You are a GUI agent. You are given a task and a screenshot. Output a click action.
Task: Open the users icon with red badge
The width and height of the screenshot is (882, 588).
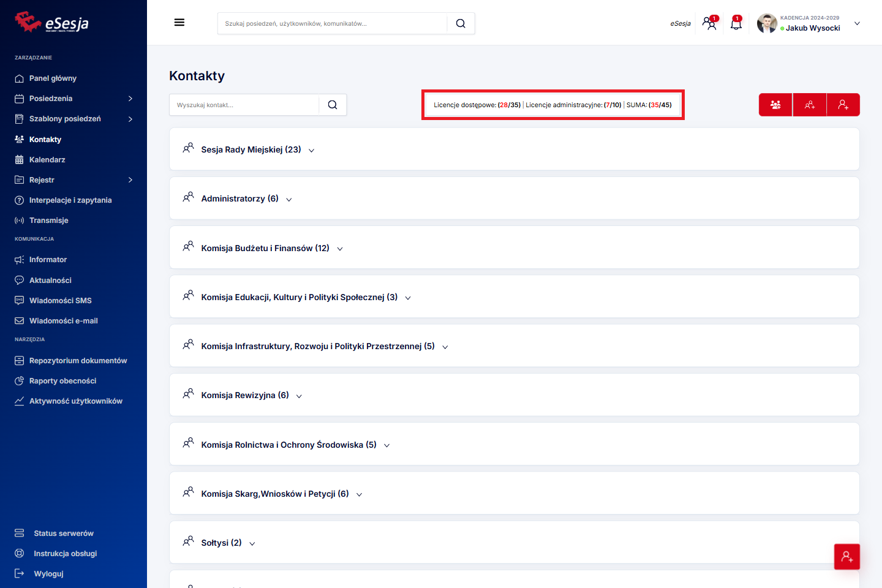pos(710,23)
